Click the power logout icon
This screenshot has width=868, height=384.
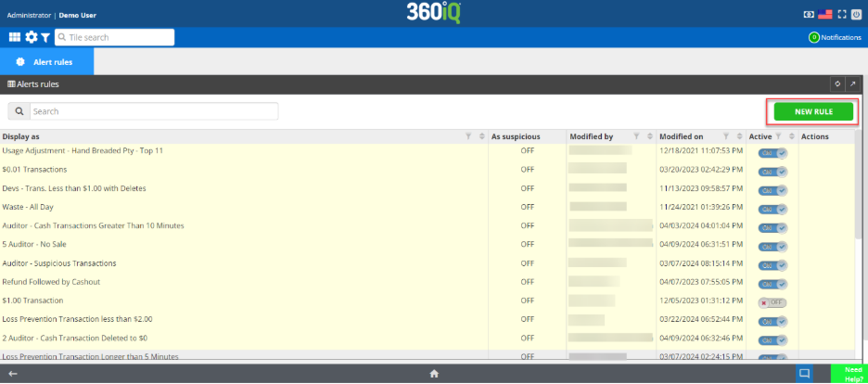pos(856,15)
